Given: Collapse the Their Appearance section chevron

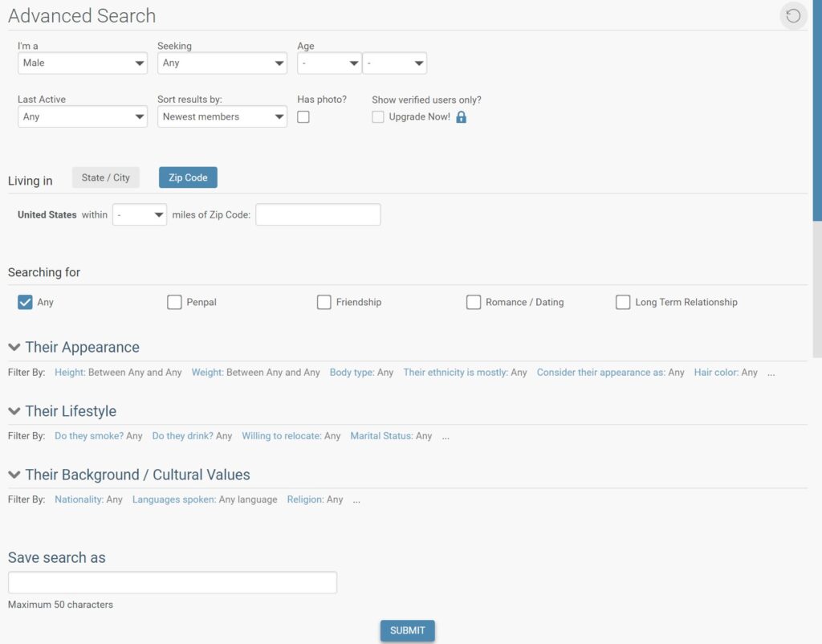Looking at the screenshot, I should pos(14,348).
